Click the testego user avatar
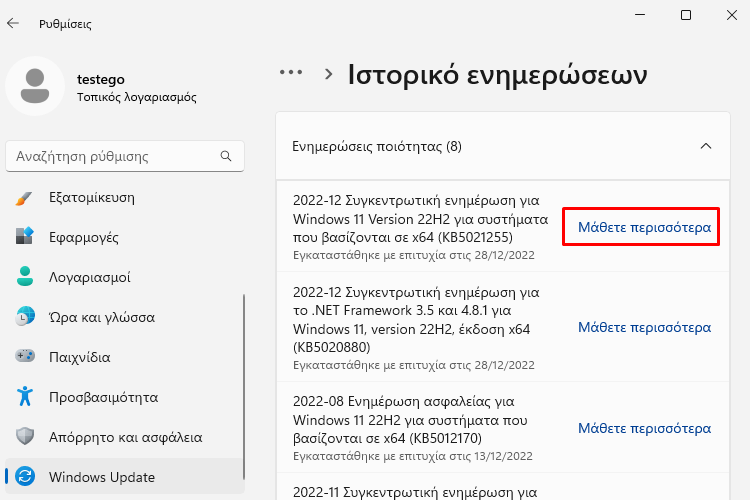Image resolution: width=750 pixels, height=500 pixels. click(35, 86)
